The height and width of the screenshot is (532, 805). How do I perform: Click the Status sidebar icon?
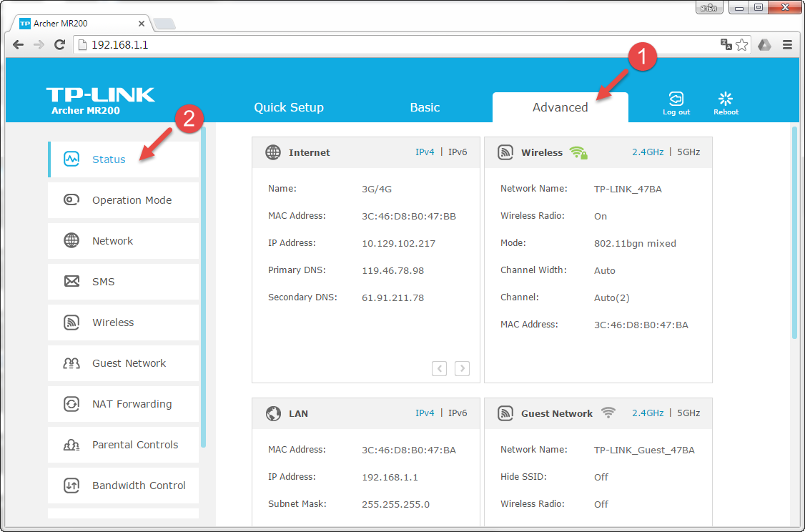tap(71, 159)
